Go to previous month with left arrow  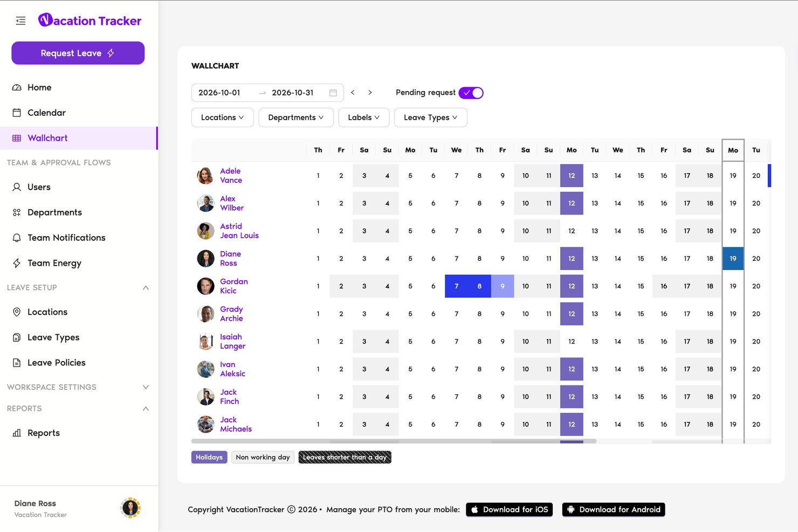pyautogui.click(x=353, y=93)
